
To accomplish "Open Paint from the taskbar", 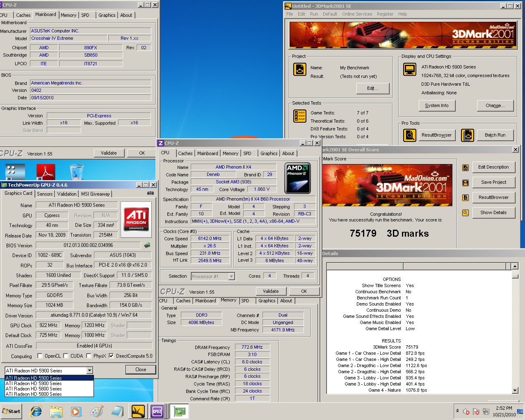I will click(97, 411).
